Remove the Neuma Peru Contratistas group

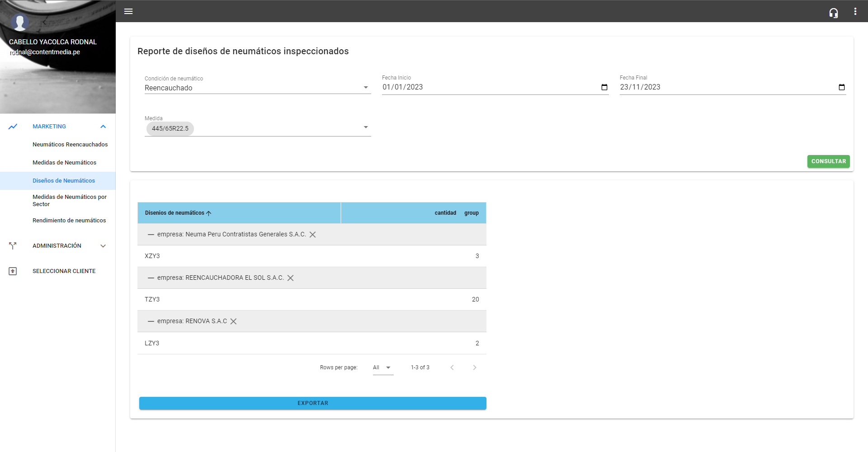[x=312, y=235]
